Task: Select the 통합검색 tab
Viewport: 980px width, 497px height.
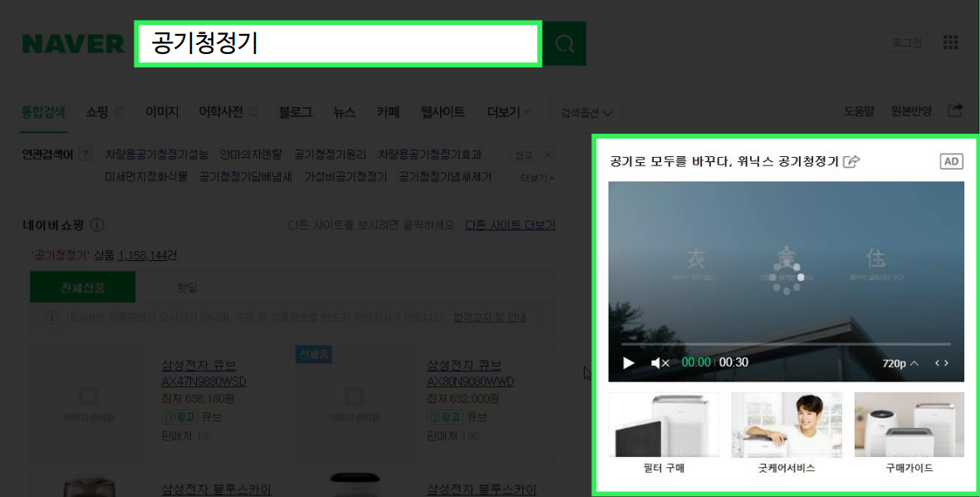Action: pos(43,112)
